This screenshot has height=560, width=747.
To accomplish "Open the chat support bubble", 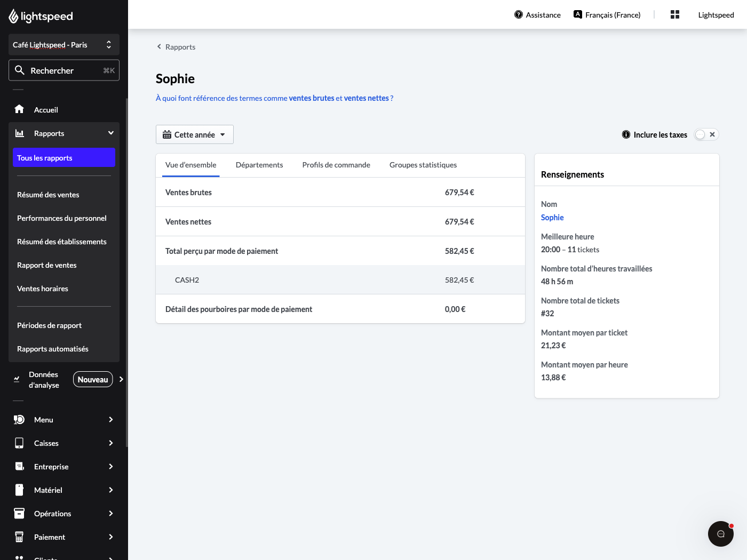I will [721, 534].
